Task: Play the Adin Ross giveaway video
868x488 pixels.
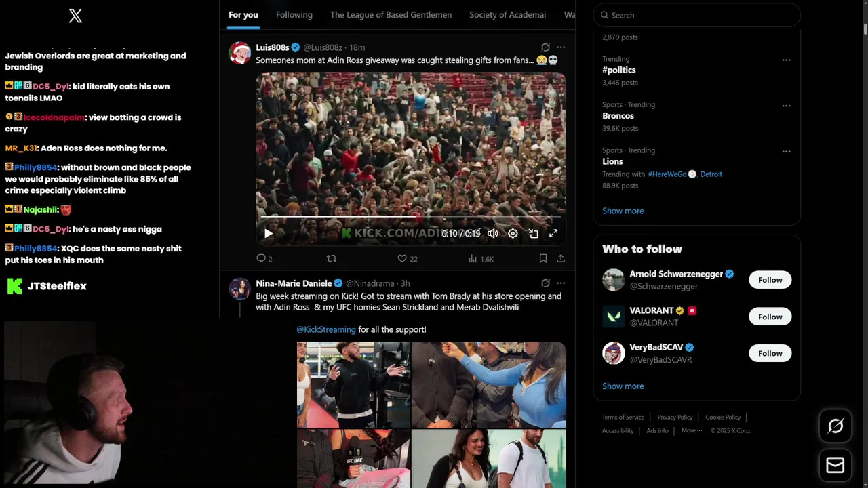Action: (269, 233)
